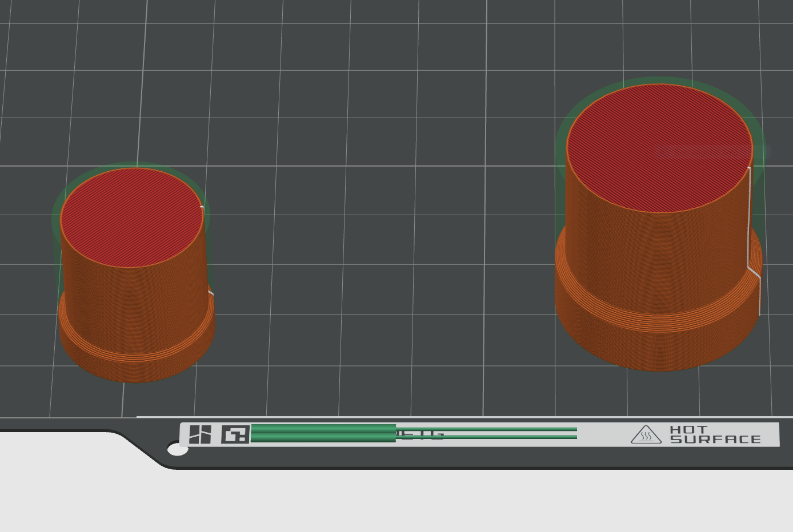Click the HOT SURFACE label text
The width and height of the screenshot is (793, 532).
click(x=715, y=434)
